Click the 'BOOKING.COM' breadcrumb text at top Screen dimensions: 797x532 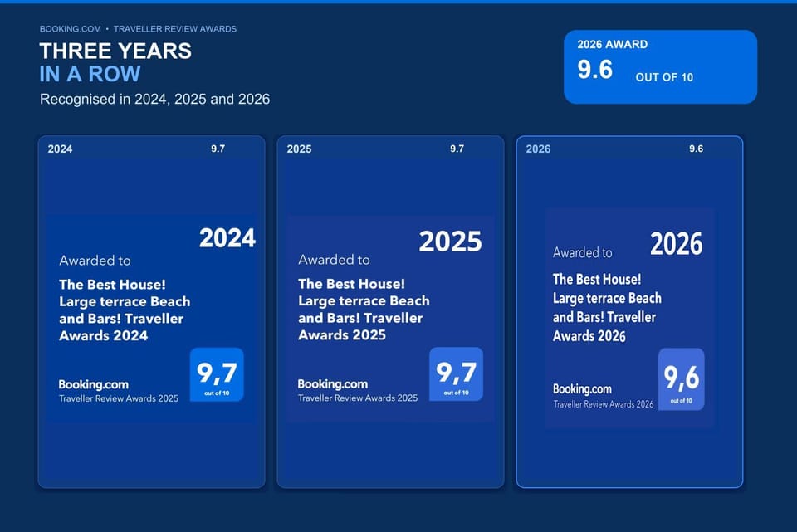[x=70, y=29]
